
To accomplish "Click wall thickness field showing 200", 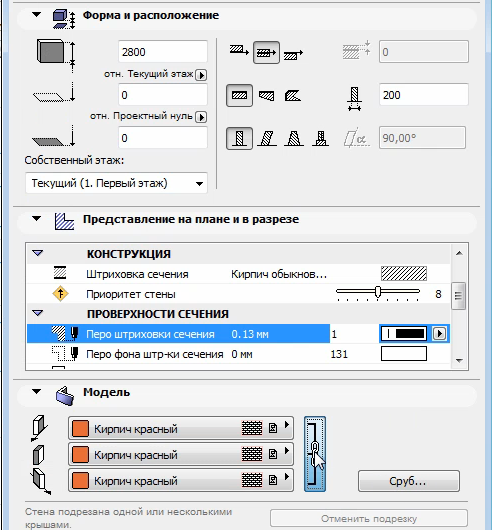I will (x=424, y=95).
